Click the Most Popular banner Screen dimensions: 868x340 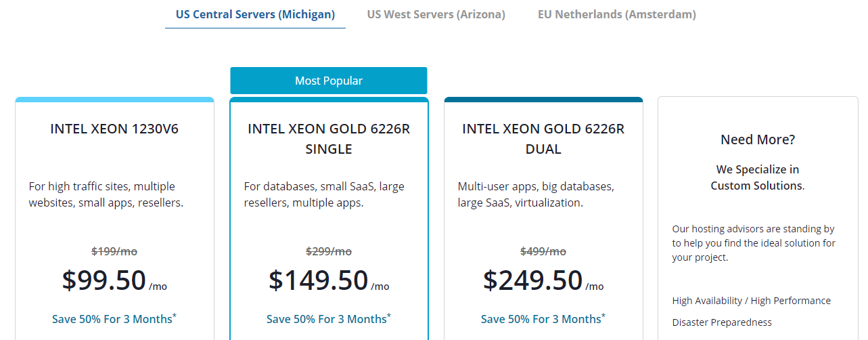click(329, 81)
